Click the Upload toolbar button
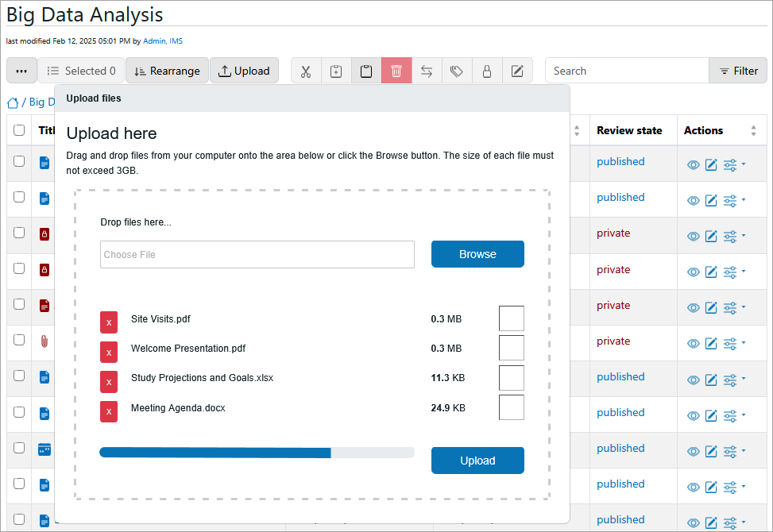Screen dimensions: 773x532 244,71
